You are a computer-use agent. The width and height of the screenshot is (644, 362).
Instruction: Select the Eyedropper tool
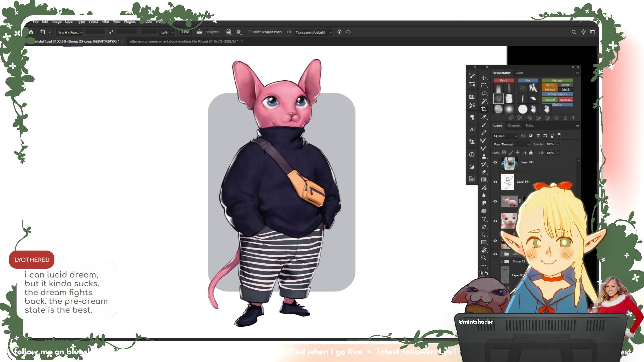click(x=484, y=117)
